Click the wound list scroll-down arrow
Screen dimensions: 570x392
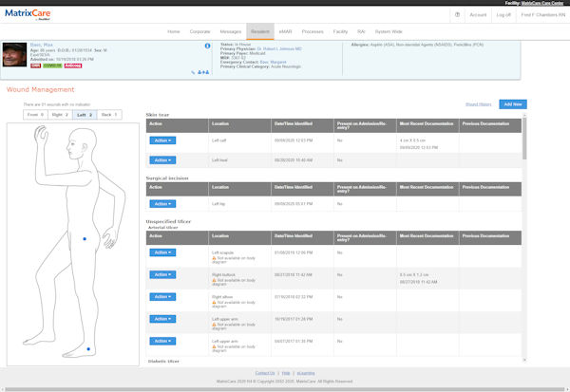(x=524, y=360)
